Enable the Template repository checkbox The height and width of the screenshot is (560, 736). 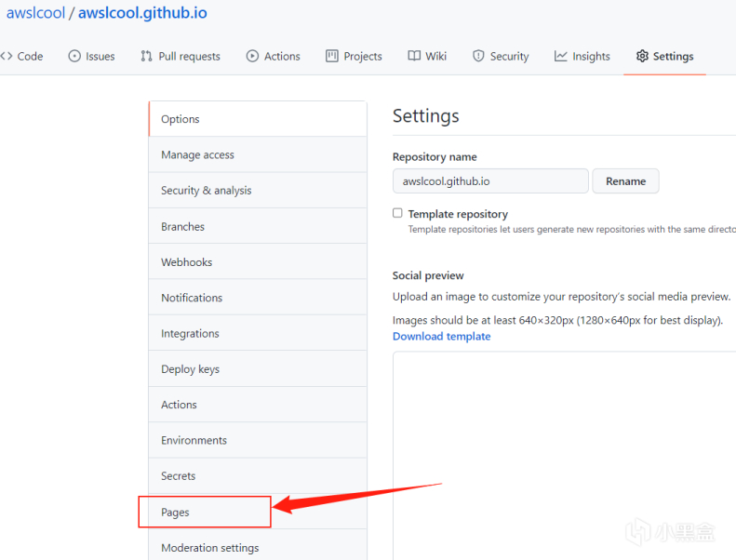398,213
